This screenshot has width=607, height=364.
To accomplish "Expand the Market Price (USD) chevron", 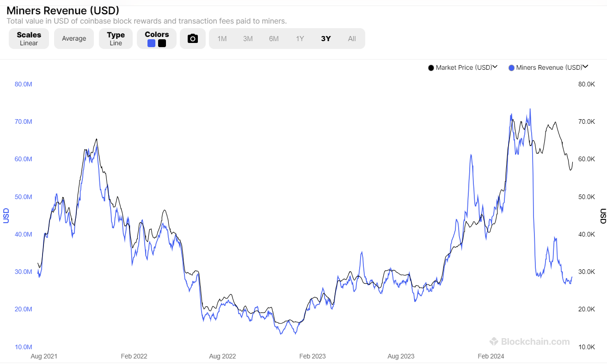I will [495, 67].
